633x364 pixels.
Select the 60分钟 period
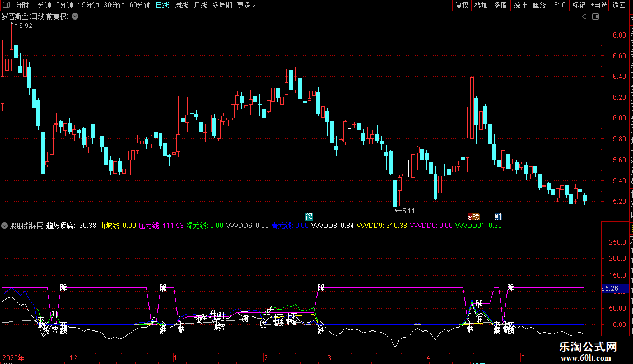click(139, 5)
